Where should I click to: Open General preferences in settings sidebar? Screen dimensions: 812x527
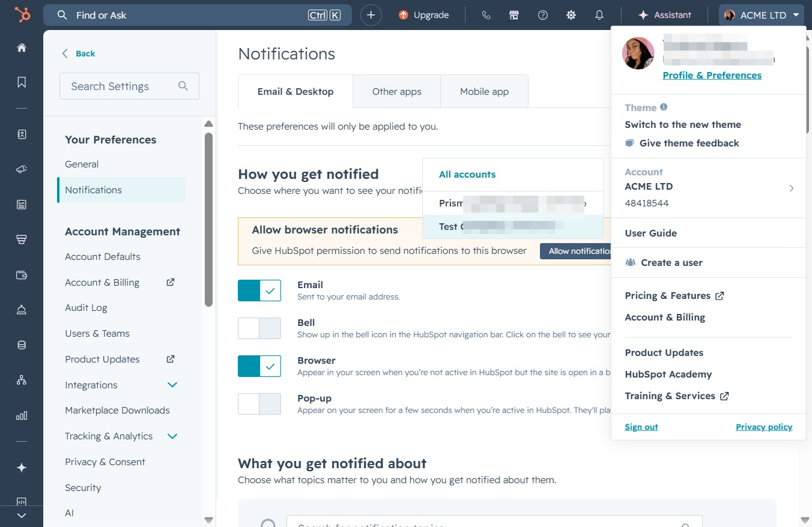point(82,164)
